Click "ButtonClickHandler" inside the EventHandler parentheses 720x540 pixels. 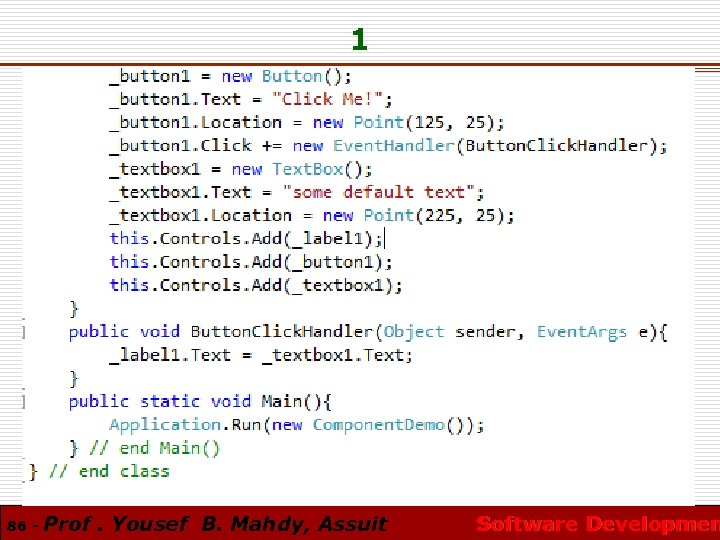[556, 146]
